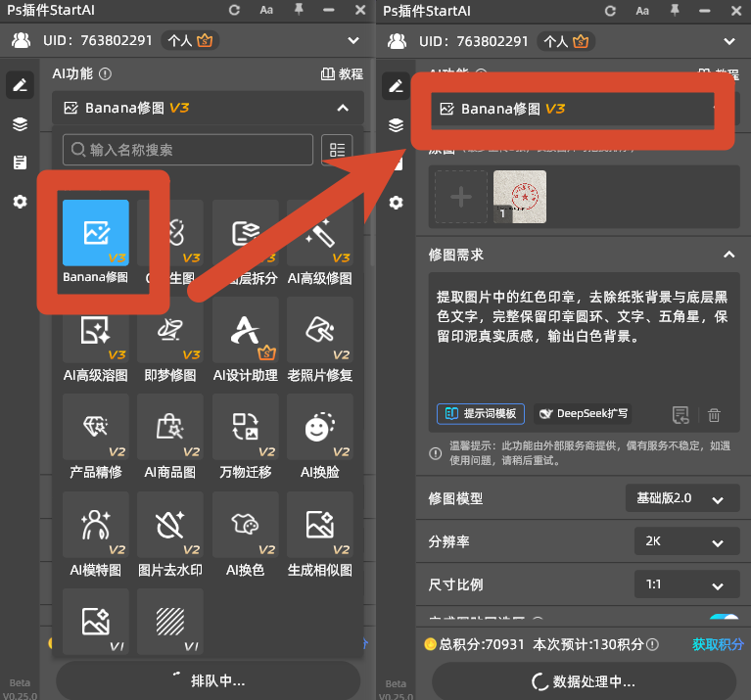Viewport: 751px width, 700px height.
Task: Open the layers sidebar icon in left panel
Action: point(20,124)
